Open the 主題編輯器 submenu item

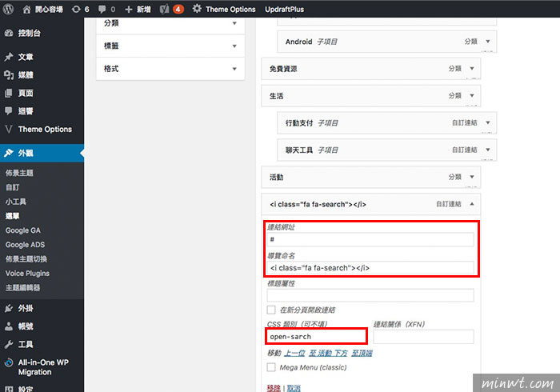coord(22,288)
